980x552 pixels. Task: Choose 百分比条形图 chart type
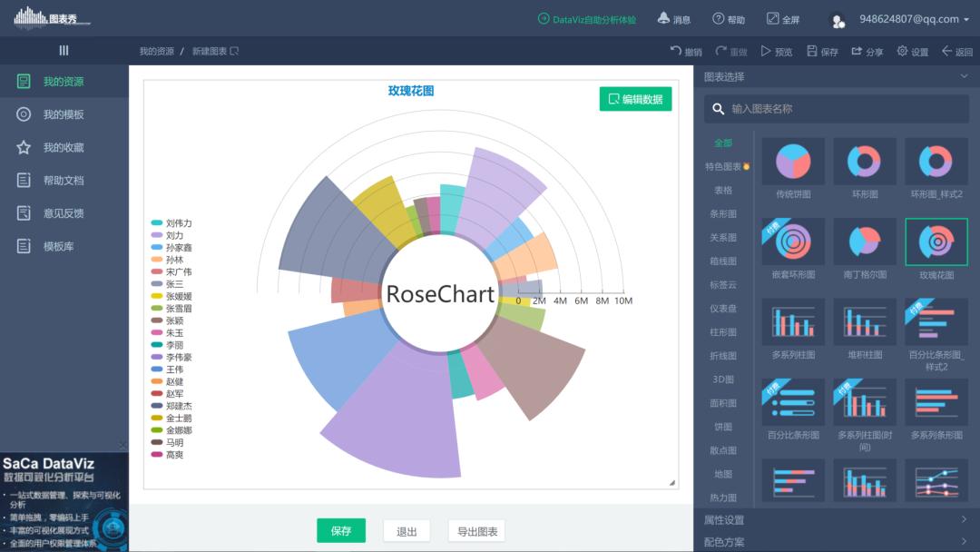coord(793,402)
